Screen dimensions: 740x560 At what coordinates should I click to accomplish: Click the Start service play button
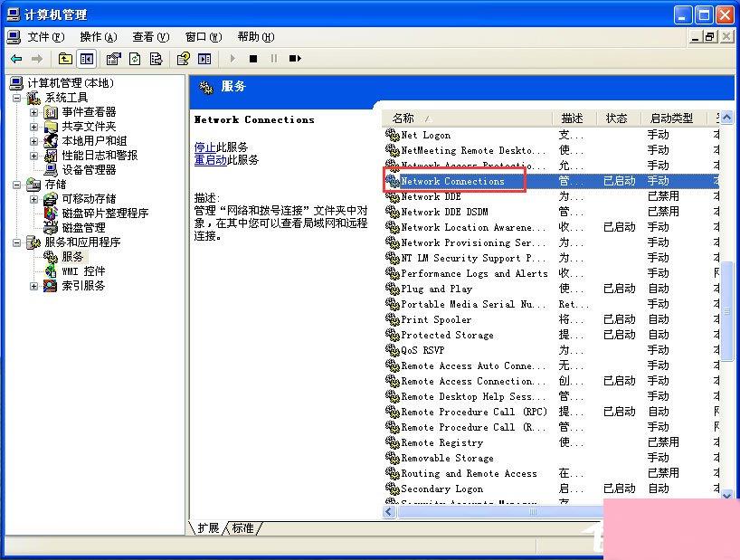point(232,59)
